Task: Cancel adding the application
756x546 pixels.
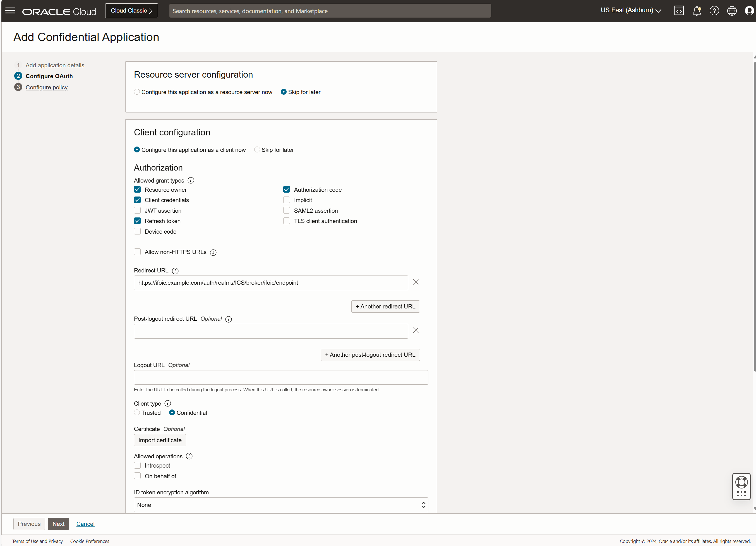Action: click(x=85, y=524)
